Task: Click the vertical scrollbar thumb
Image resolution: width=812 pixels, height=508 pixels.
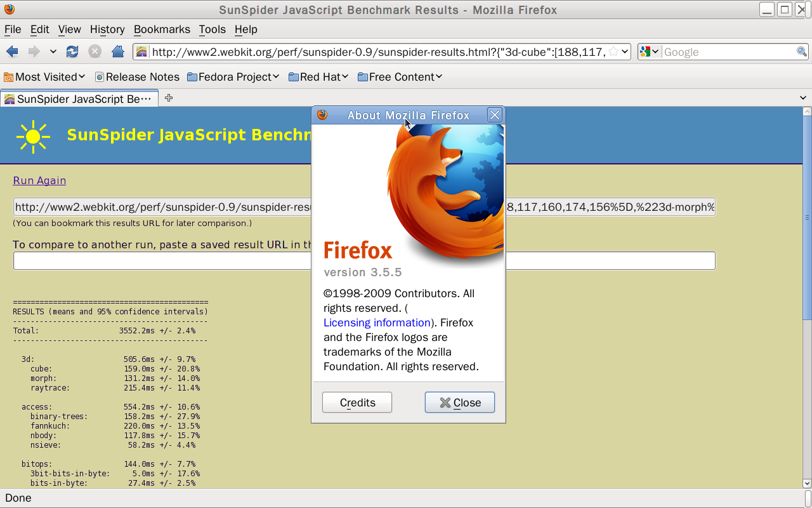Action: [807, 218]
